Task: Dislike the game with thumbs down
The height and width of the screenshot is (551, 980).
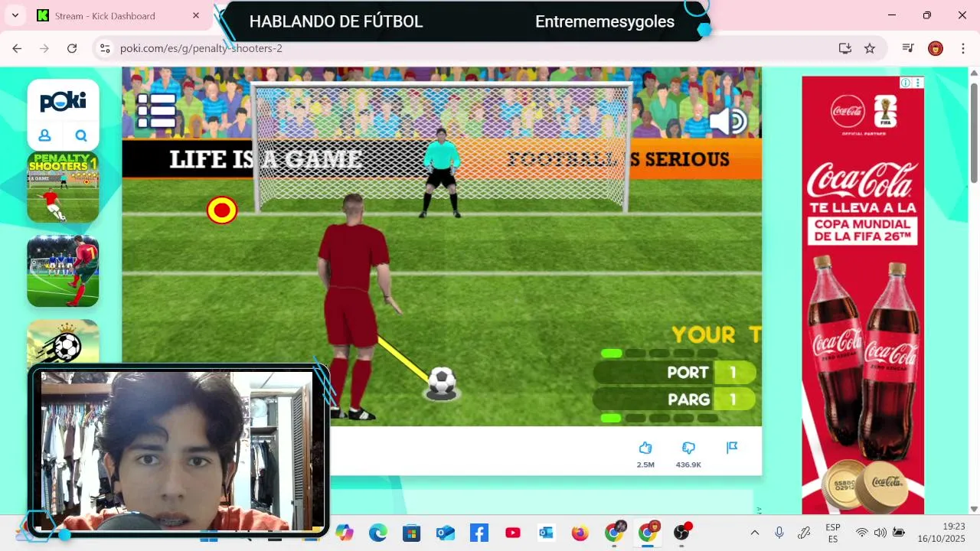Action: pyautogui.click(x=688, y=448)
